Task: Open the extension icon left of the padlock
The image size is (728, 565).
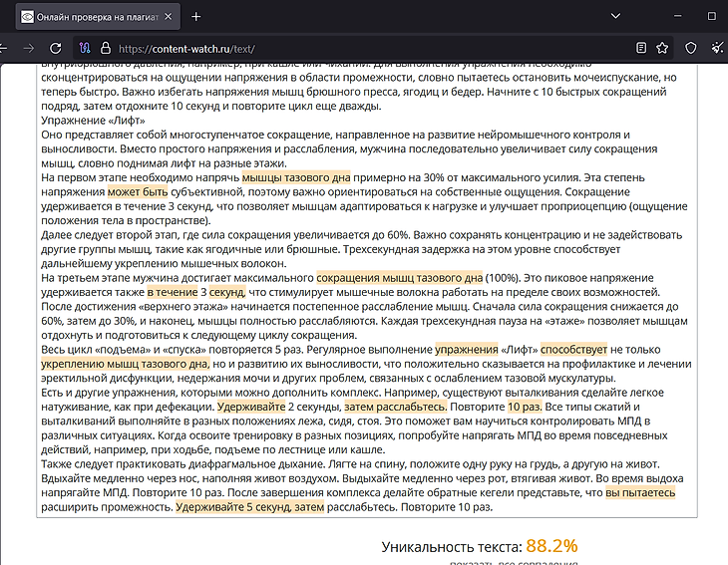Action: pos(85,48)
